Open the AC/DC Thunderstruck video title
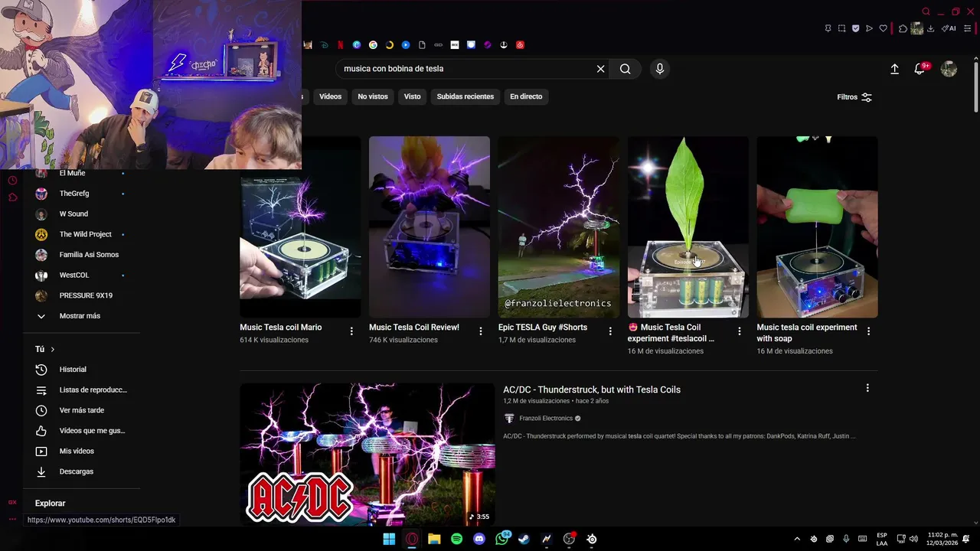The image size is (980, 551). click(592, 390)
